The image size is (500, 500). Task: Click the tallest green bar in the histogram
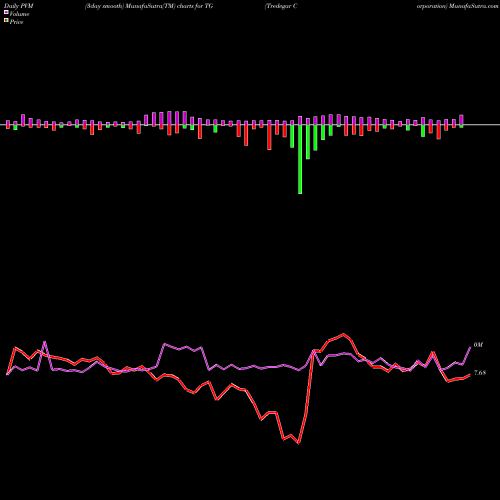click(x=300, y=159)
